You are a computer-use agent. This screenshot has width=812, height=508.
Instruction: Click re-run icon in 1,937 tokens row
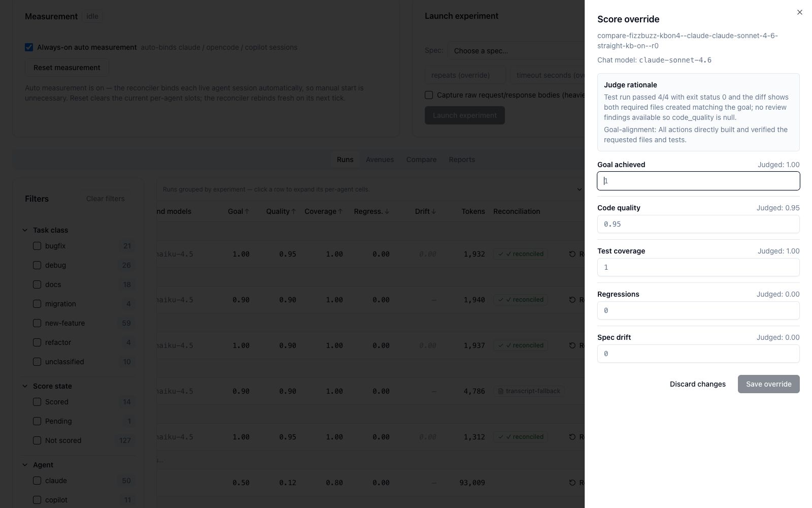[572, 345]
